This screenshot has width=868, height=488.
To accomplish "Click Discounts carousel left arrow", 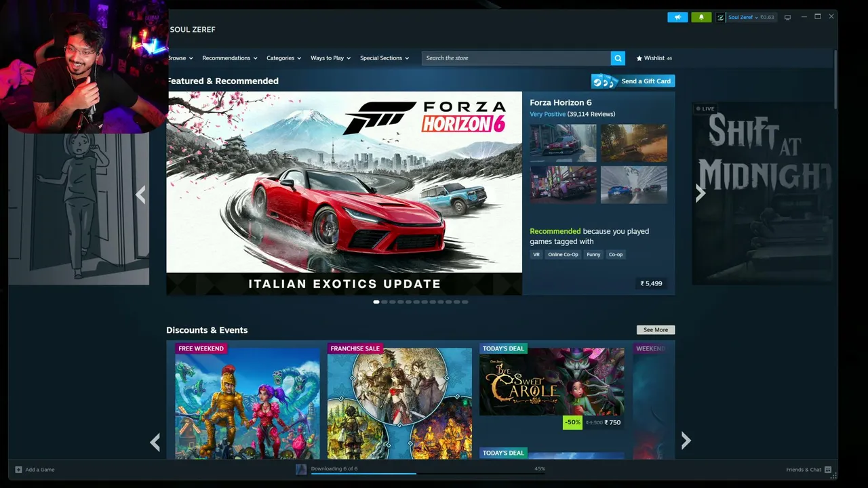I will coord(155,442).
